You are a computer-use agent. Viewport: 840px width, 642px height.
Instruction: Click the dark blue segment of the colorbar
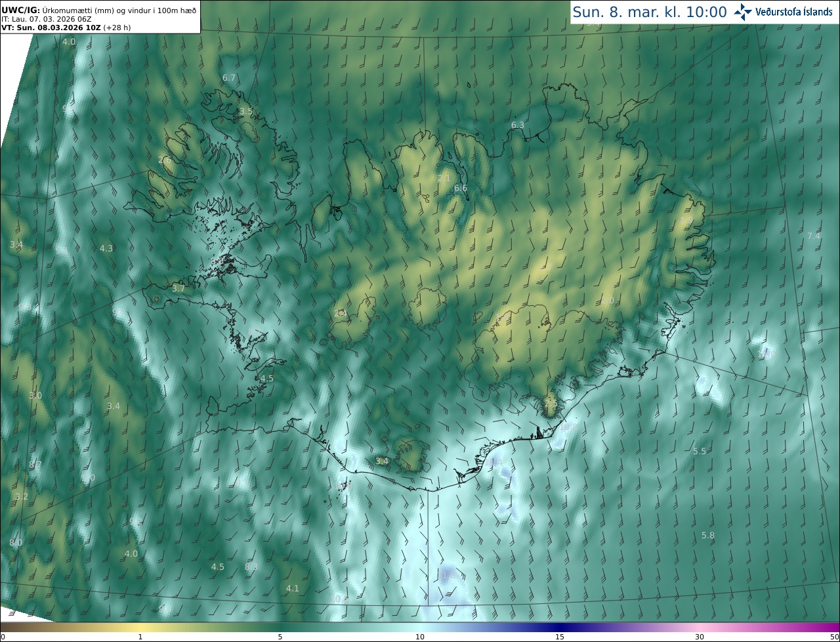[560, 627]
